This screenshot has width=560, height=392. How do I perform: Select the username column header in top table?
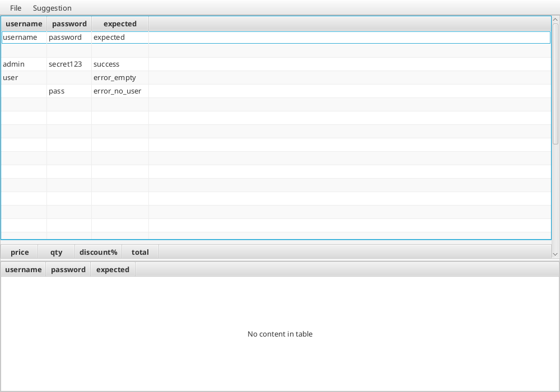point(24,24)
